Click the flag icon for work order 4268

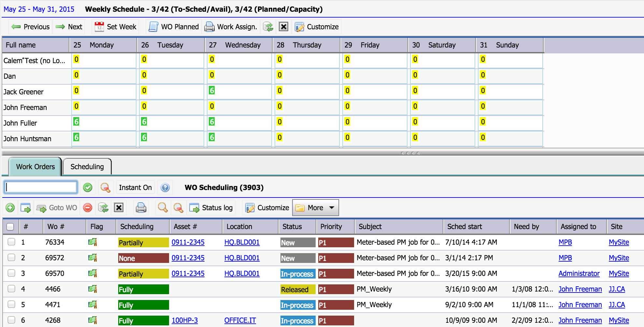pyautogui.click(x=93, y=320)
